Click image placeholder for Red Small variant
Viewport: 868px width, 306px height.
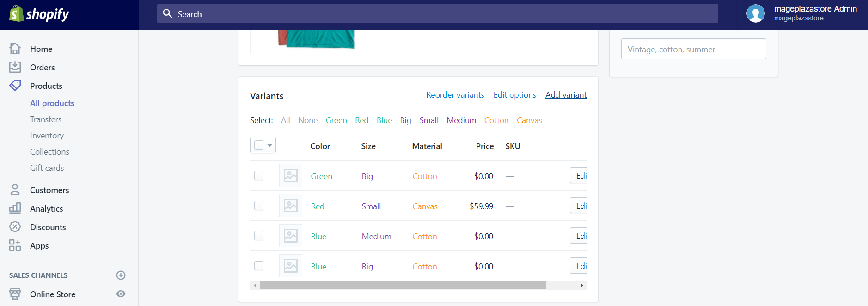tap(291, 206)
